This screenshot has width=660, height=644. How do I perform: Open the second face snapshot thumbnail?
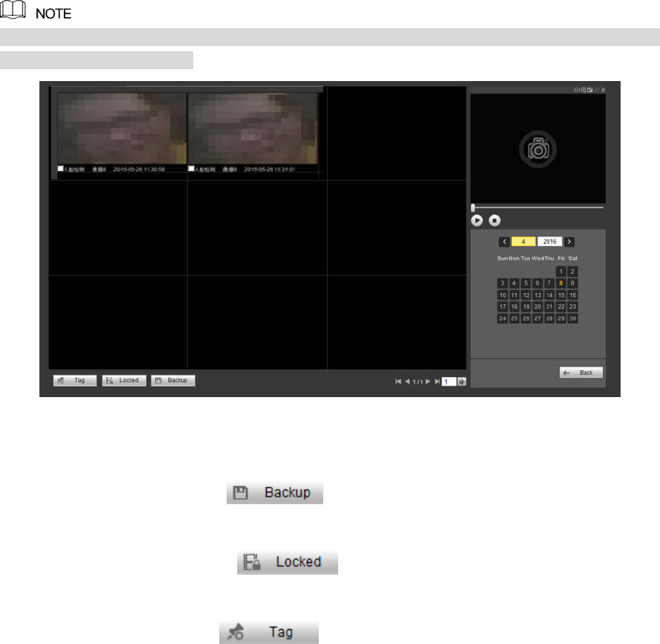point(253,128)
